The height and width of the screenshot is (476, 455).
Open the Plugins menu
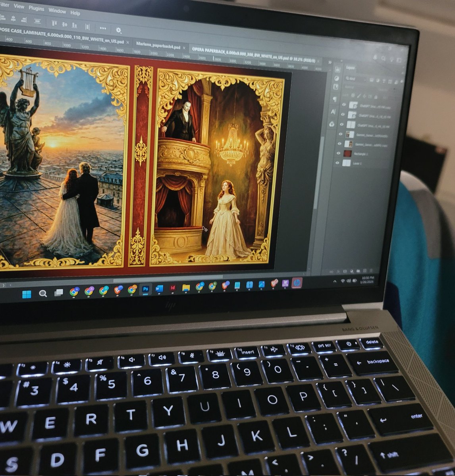pos(36,9)
